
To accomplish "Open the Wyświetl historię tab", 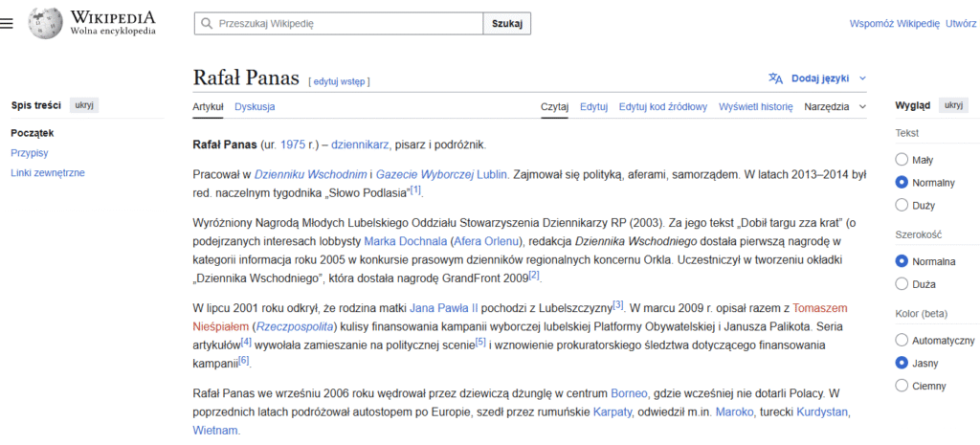I will [x=755, y=106].
